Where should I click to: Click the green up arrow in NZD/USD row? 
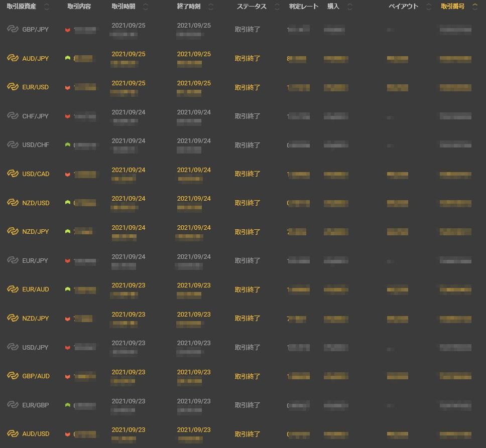point(67,203)
